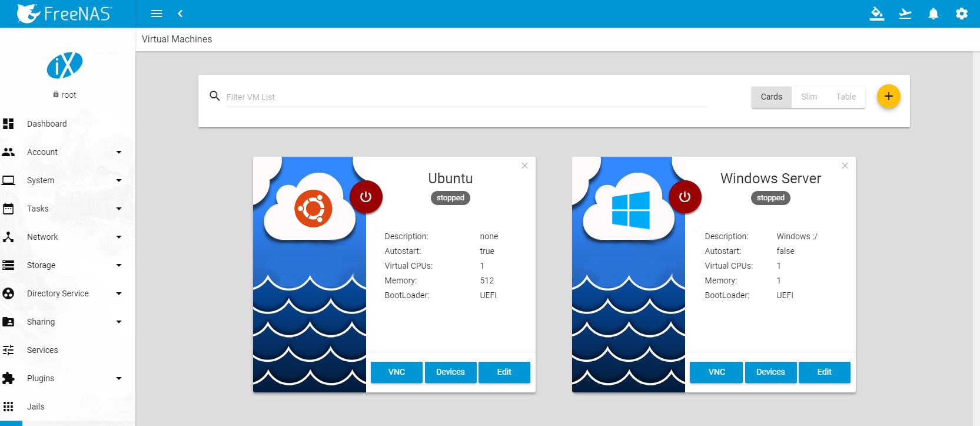980x426 pixels.
Task: Expand the Directory Service menu arrow
Action: [x=119, y=293]
